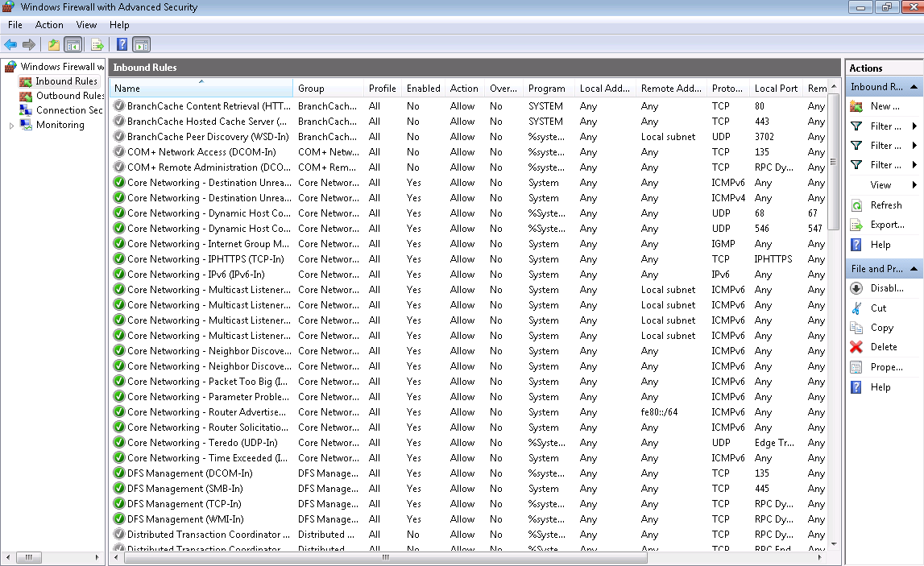Click the Up one level folder icon

coord(54,45)
